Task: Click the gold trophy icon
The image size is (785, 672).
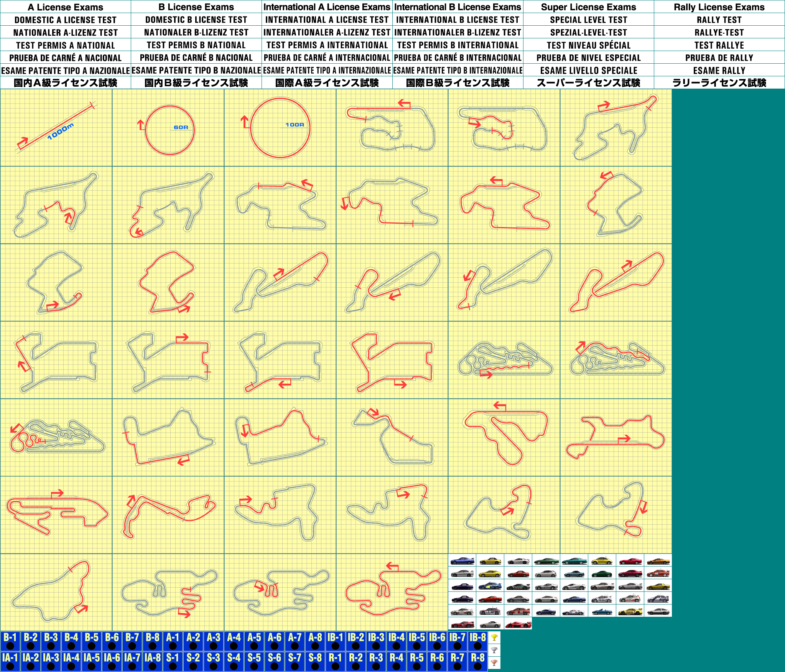Action: pos(494,637)
